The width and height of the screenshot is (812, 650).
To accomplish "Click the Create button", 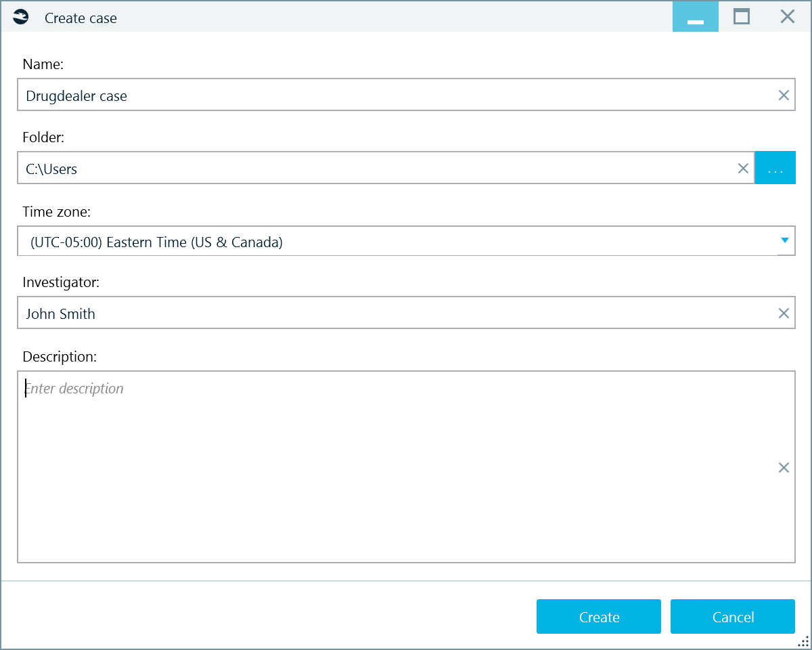I will click(x=599, y=617).
